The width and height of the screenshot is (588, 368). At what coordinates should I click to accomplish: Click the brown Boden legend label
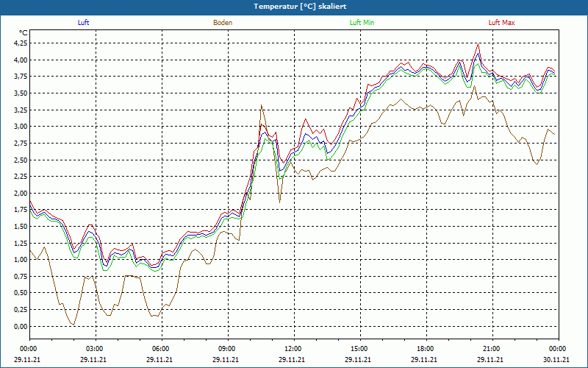coord(223,23)
